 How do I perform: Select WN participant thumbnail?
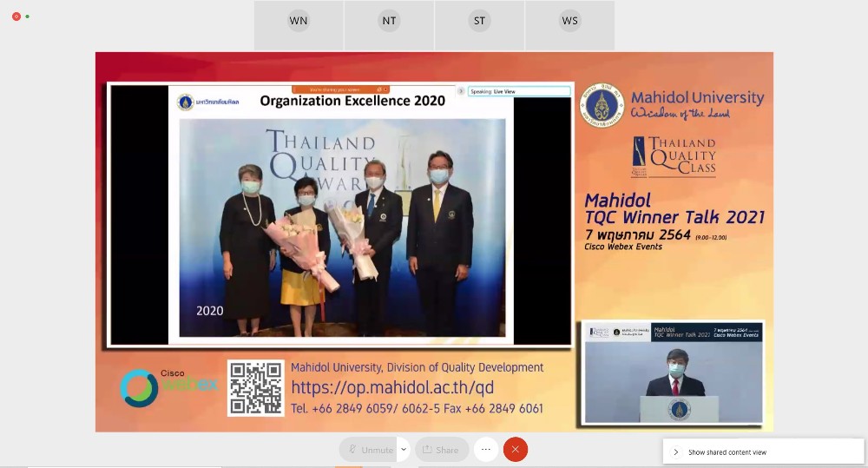point(299,22)
